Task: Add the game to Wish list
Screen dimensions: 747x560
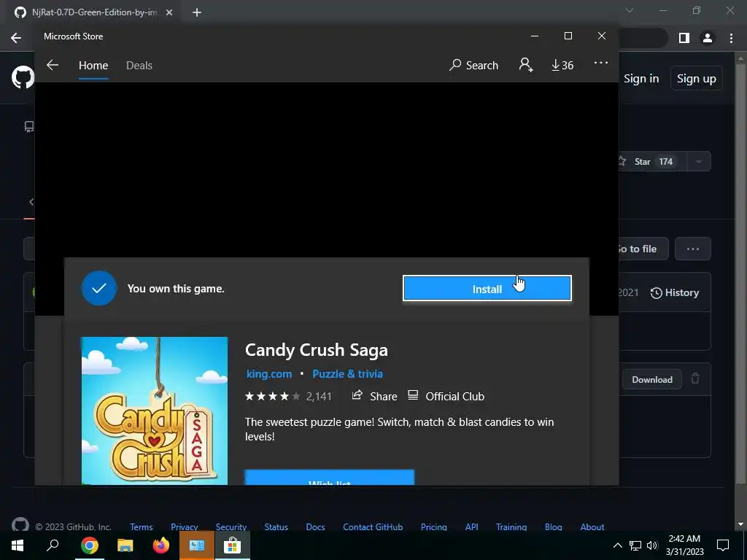Action: coord(329,478)
